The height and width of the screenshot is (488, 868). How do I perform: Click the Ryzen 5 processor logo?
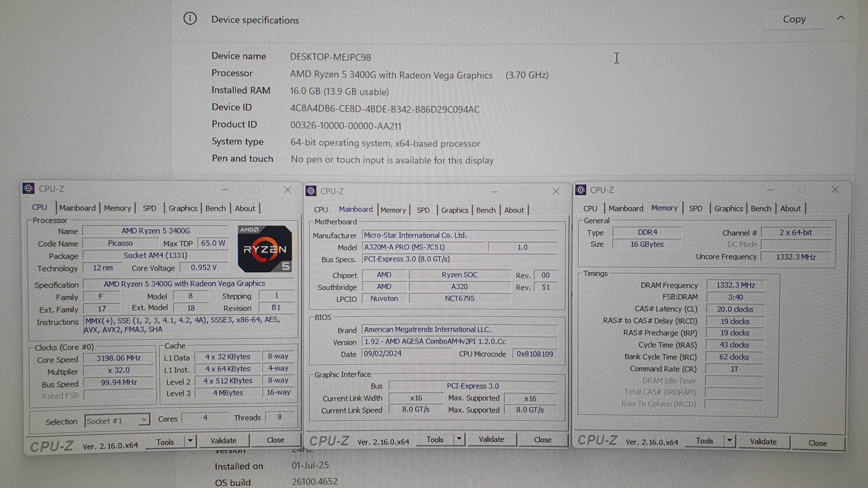point(265,249)
